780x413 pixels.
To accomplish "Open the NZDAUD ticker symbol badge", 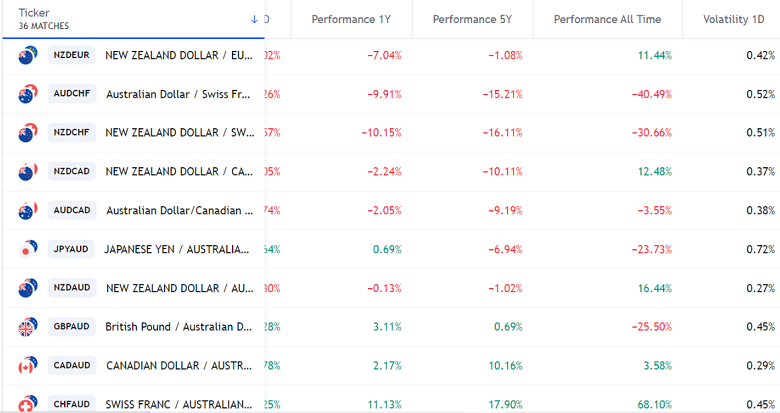I will 72,288.
